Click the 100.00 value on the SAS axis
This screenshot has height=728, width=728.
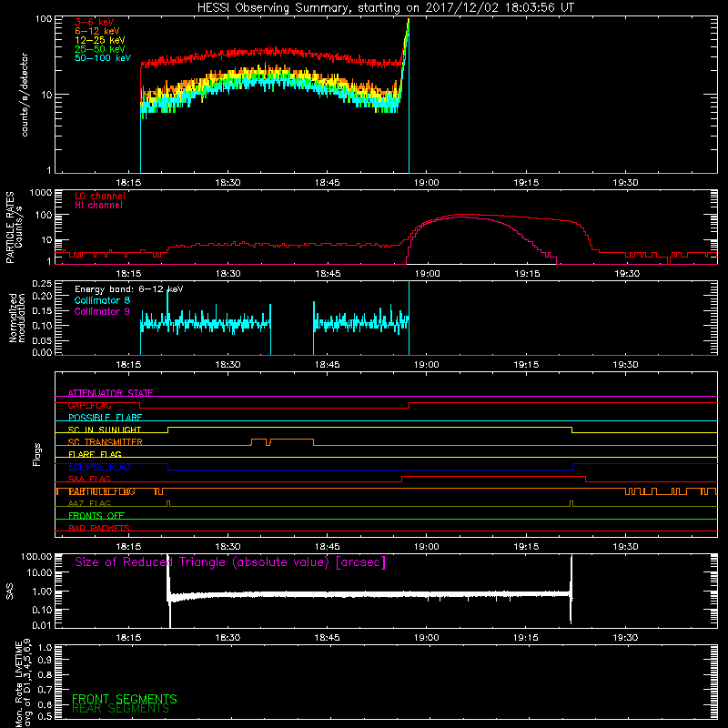[36, 557]
